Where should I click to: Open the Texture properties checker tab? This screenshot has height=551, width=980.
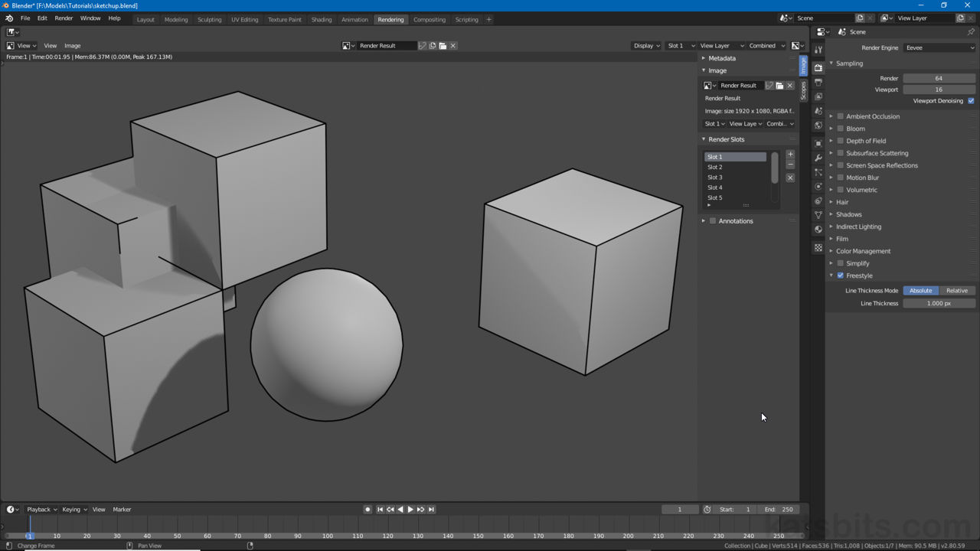coord(818,248)
